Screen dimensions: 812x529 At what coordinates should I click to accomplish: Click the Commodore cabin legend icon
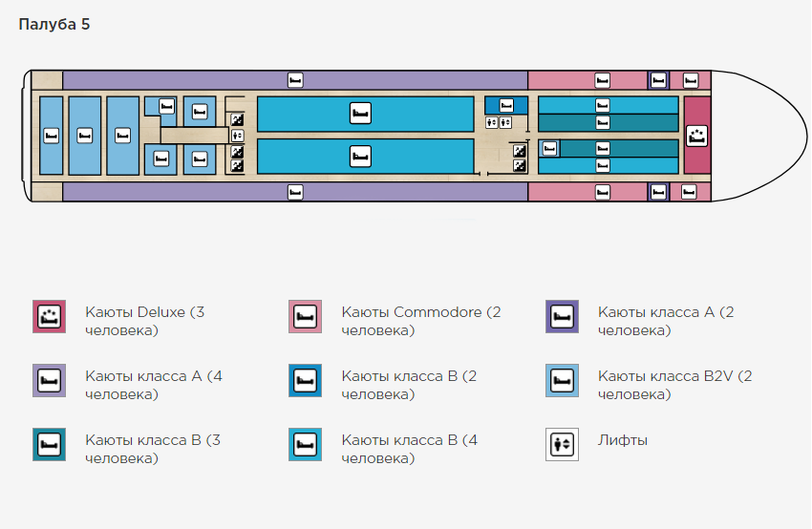(305, 316)
